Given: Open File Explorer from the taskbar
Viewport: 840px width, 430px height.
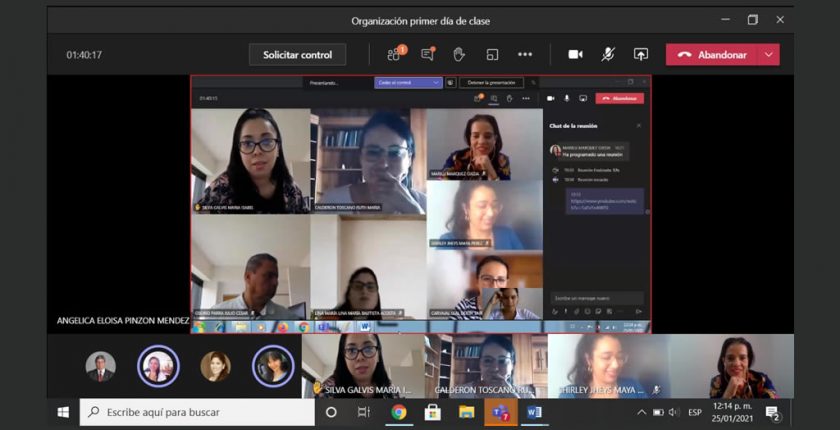Looking at the screenshot, I should [x=467, y=412].
